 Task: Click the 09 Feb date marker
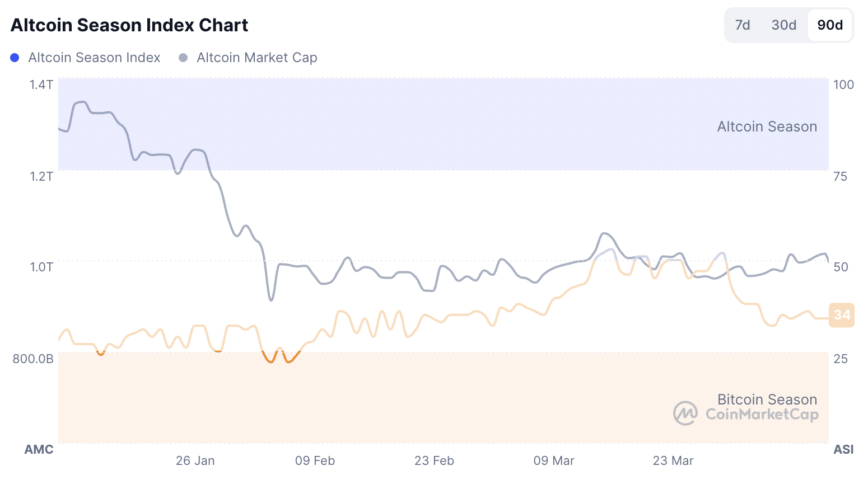point(315,460)
